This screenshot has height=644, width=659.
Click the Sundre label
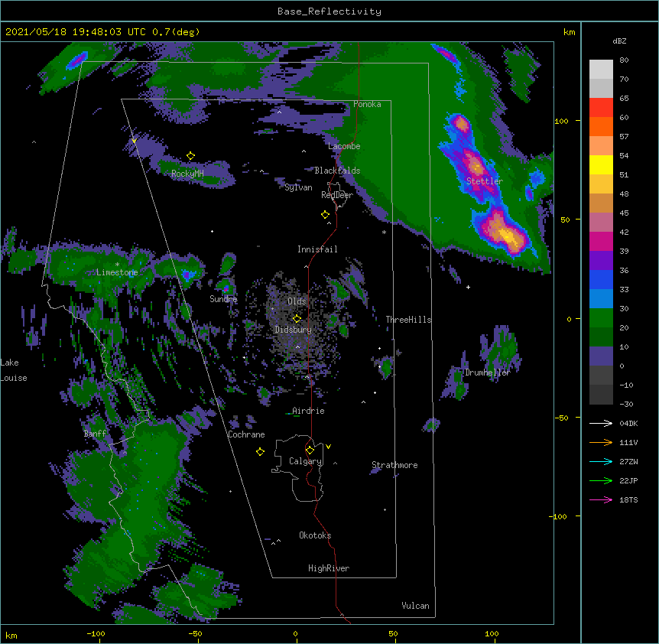tap(223, 299)
